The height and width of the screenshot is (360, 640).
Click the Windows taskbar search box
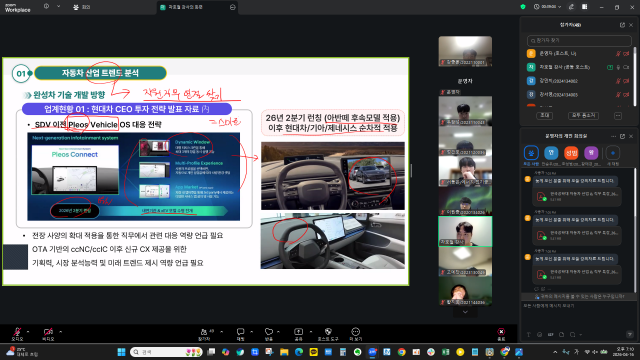pos(166,352)
